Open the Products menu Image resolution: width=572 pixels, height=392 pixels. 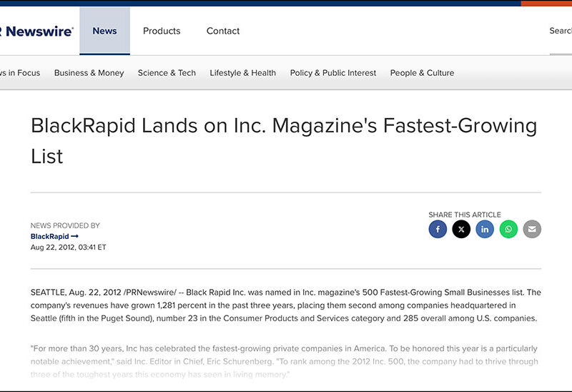pyautogui.click(x=162, y=31)
